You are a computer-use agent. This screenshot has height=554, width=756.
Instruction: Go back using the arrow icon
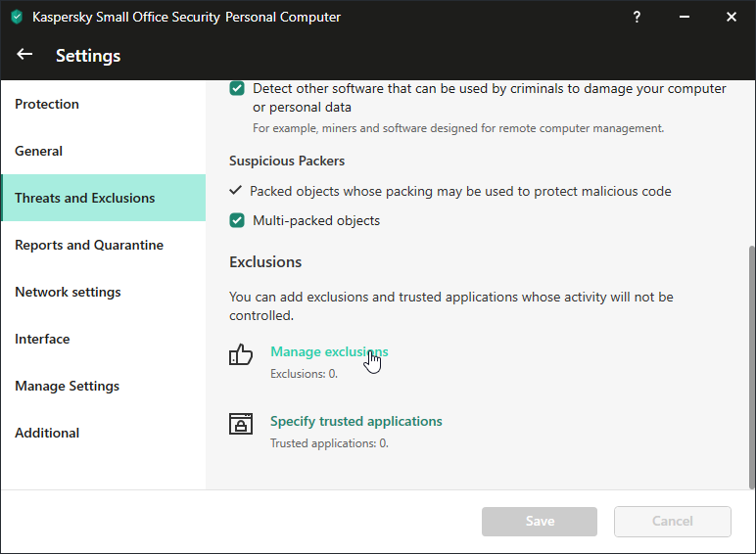24,55
